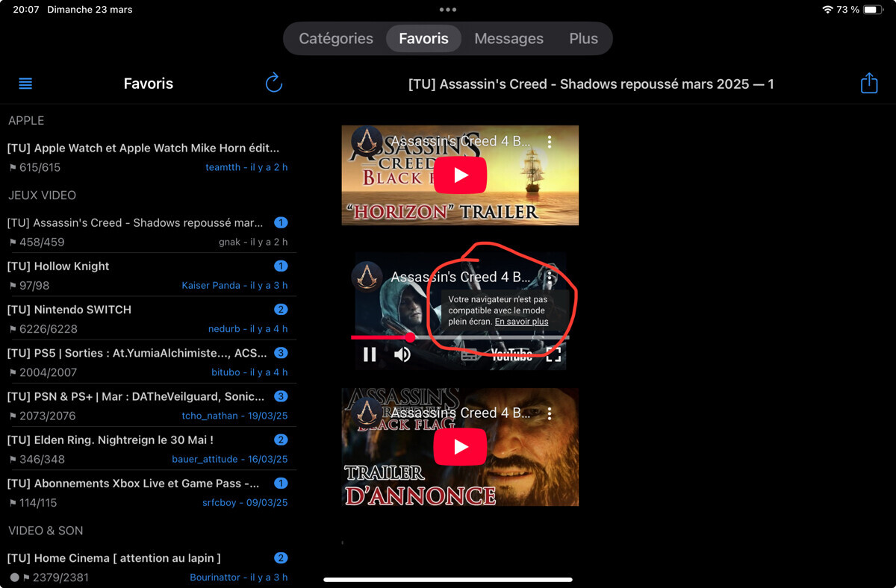Play the Trailer d'annonce video
Screen dimensions: 896x588
coord(460,447)
